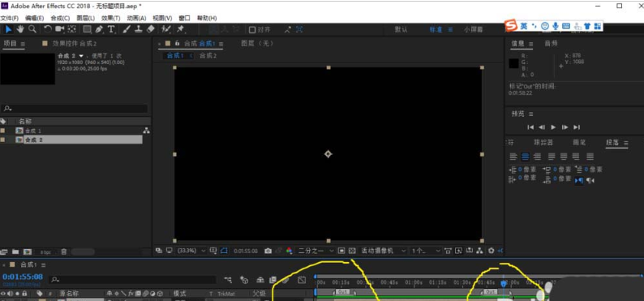Toggle the region of interest button
644x301 pixels.
point(341,251)
